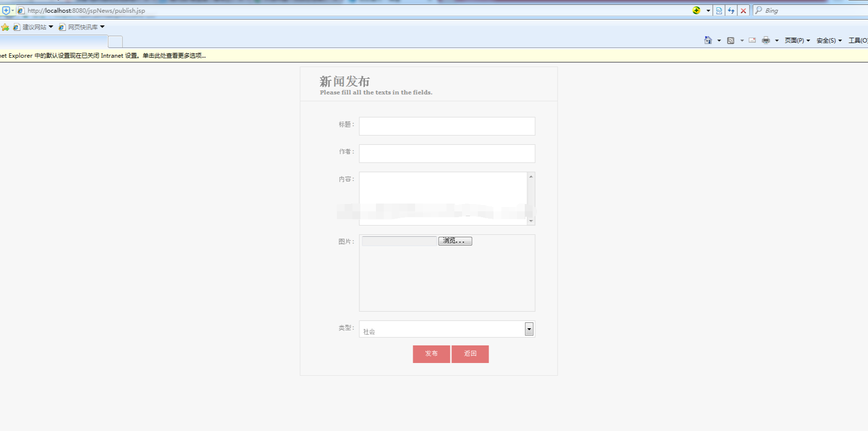
Task: Click the new blank tab button
Action: coord(115,42)
